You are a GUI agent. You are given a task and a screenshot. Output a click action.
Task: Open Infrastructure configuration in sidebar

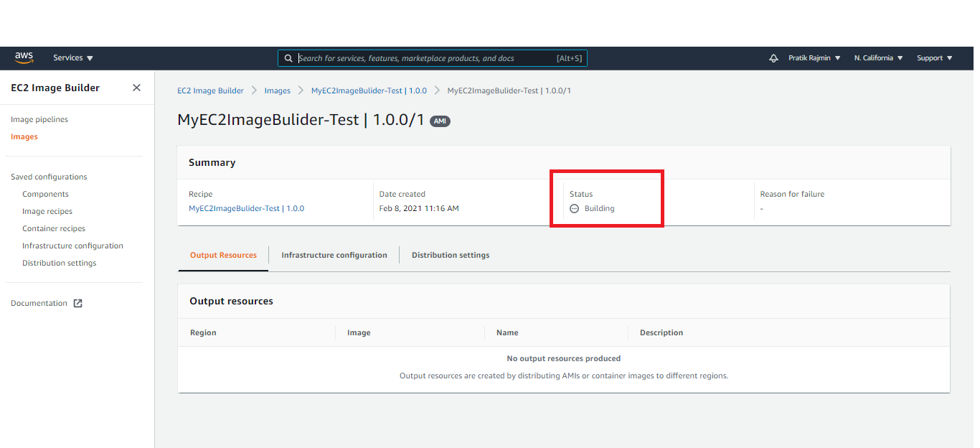coord(72,246)
